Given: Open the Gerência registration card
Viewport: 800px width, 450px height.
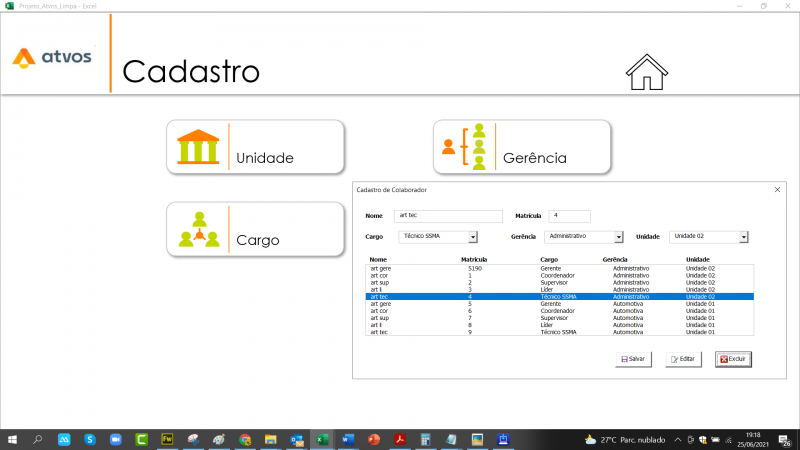Looking at the screenshot, I should point(521,147).
